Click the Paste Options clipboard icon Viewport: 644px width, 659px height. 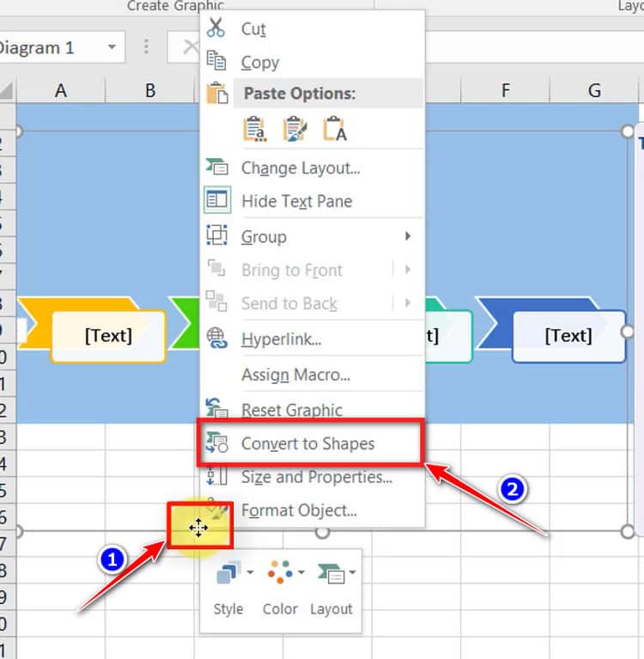click(x=217, y=93)
